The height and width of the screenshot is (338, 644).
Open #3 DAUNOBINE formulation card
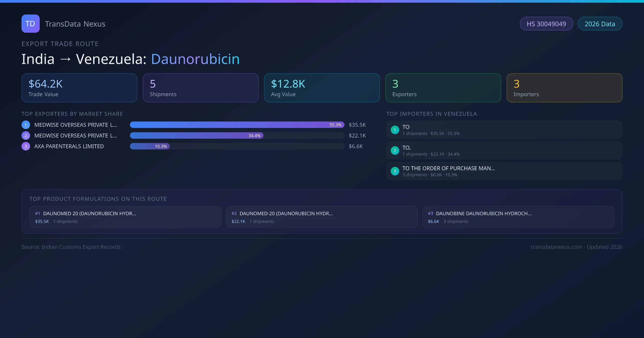(518, 217)
